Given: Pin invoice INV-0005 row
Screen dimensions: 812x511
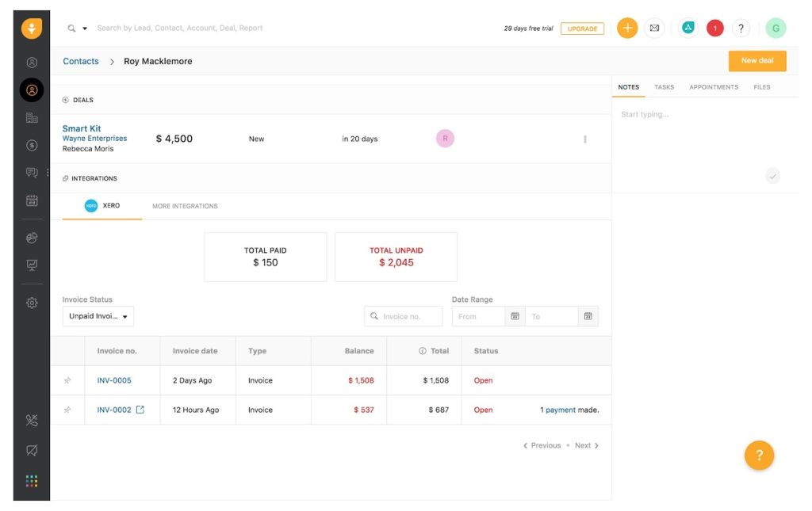Looking at the screenshot, I should [67, 380].
